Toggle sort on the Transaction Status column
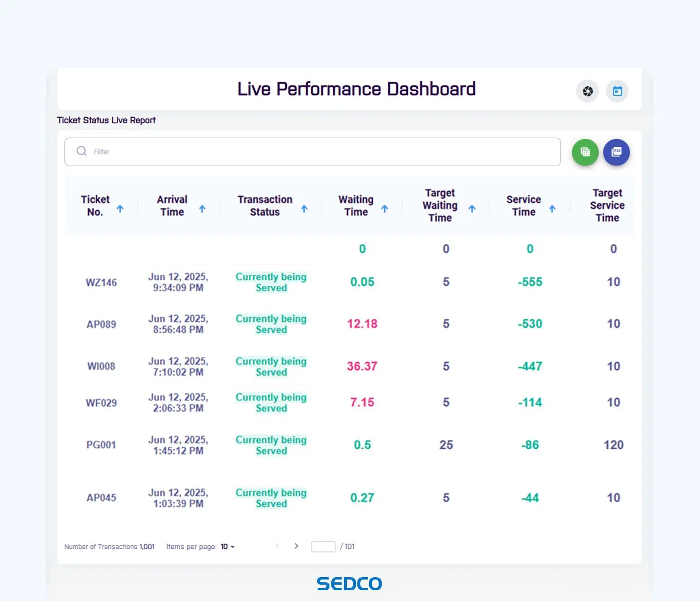Screen dimensions: 700x601 click(305, 209)
